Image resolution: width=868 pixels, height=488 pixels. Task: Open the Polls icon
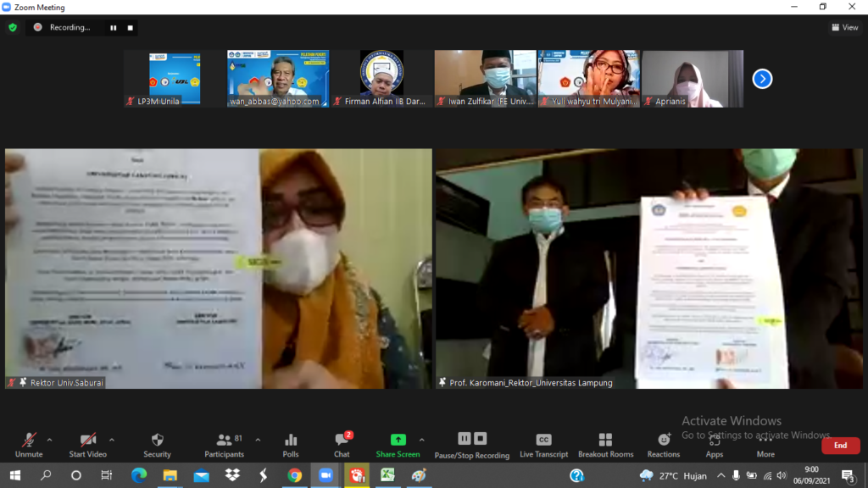[x=291, y=445]
